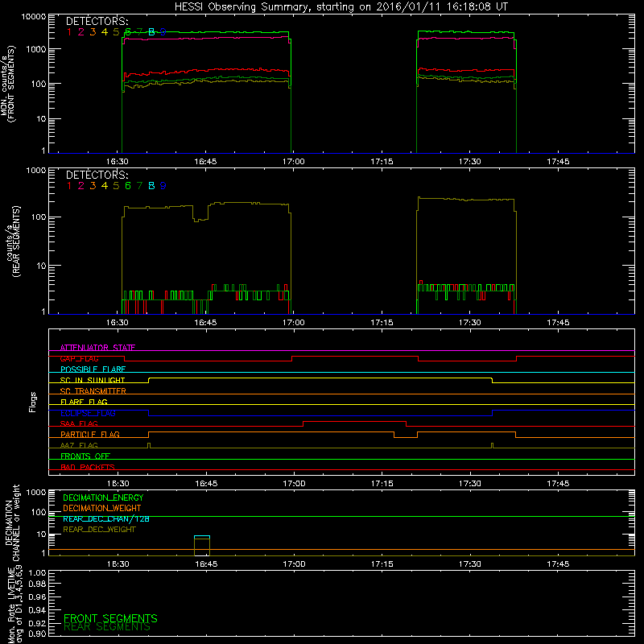Click the DETECTORS: label in the front segments plot
This screenshot has height=644, width=644.
97,22
